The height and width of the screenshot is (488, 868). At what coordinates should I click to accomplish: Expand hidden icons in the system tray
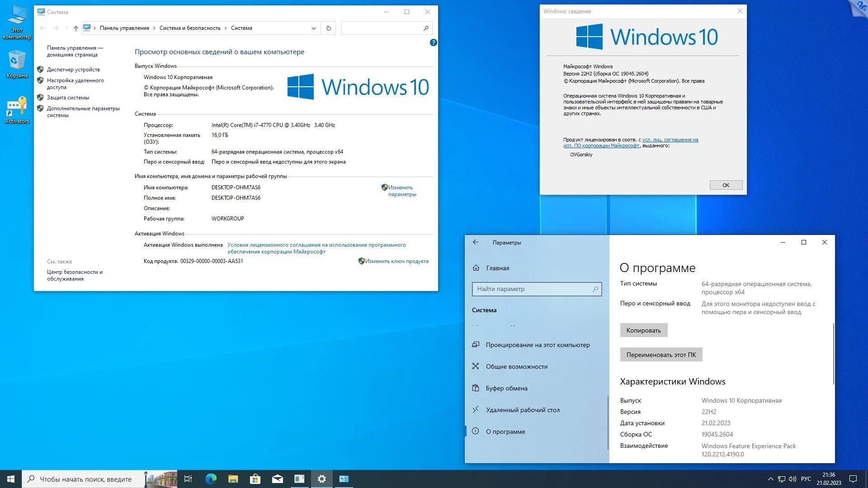[x=771, y=479]
